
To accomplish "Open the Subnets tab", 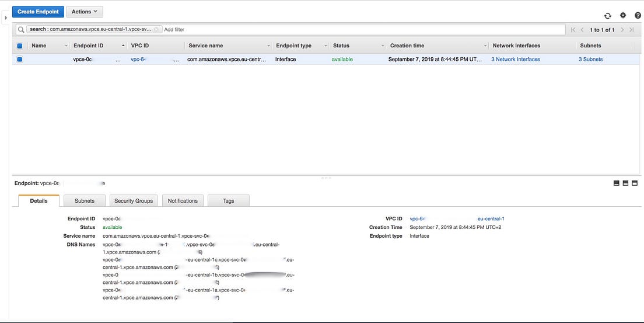I will [85, 201].
